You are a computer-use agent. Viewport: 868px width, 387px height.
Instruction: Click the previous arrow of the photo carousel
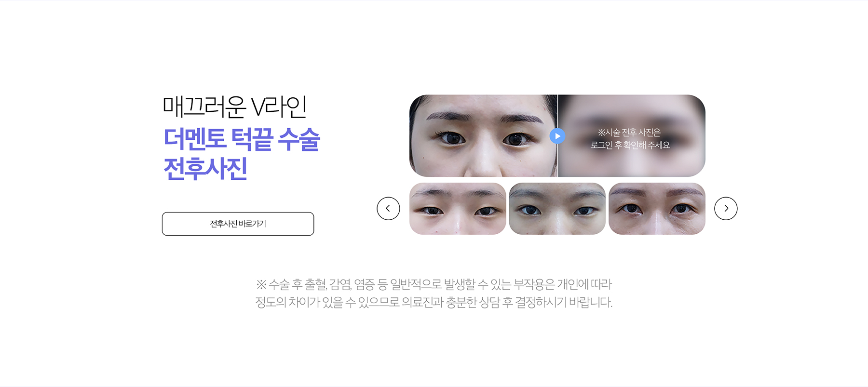pyautogui.click(x=388, y=209)
